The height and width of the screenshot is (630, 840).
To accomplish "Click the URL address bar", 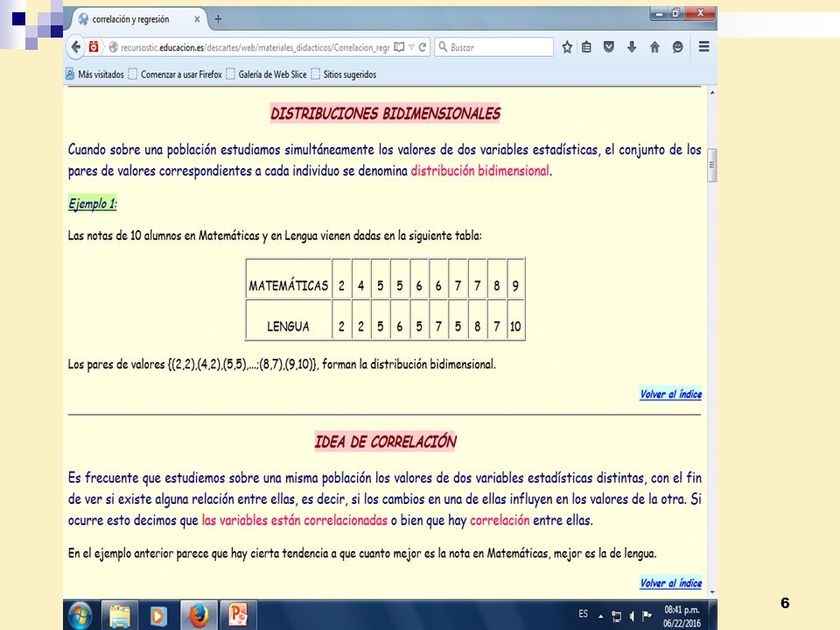I will tap(255, 47).
